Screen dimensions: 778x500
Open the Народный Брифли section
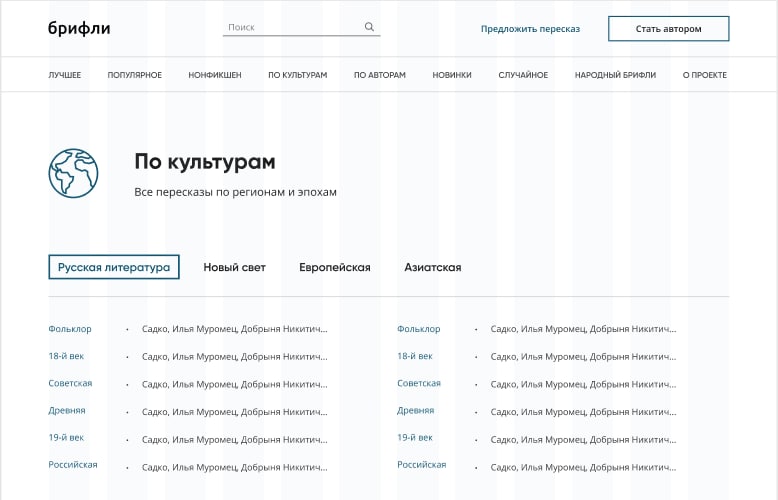(615, 75)
